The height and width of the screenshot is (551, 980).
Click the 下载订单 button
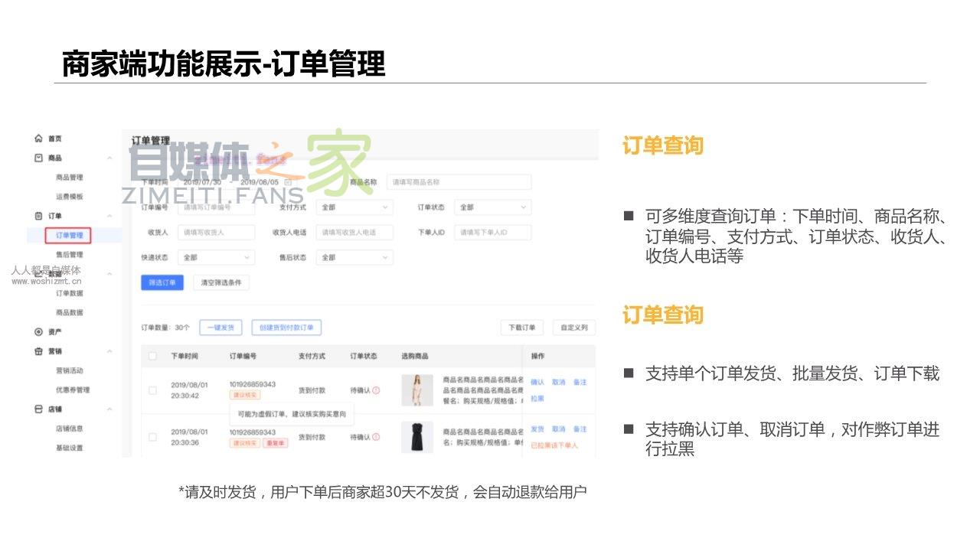pyautogui.click(x=522, y=328)
